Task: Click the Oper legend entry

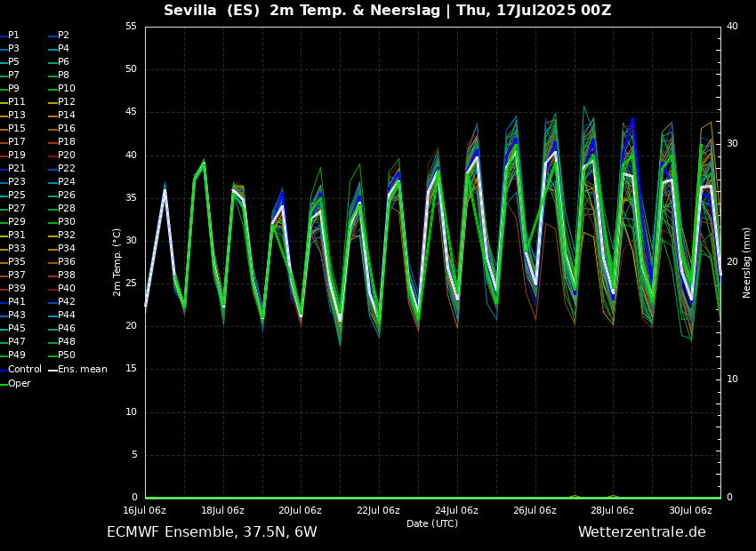Action: click(19, 384)
